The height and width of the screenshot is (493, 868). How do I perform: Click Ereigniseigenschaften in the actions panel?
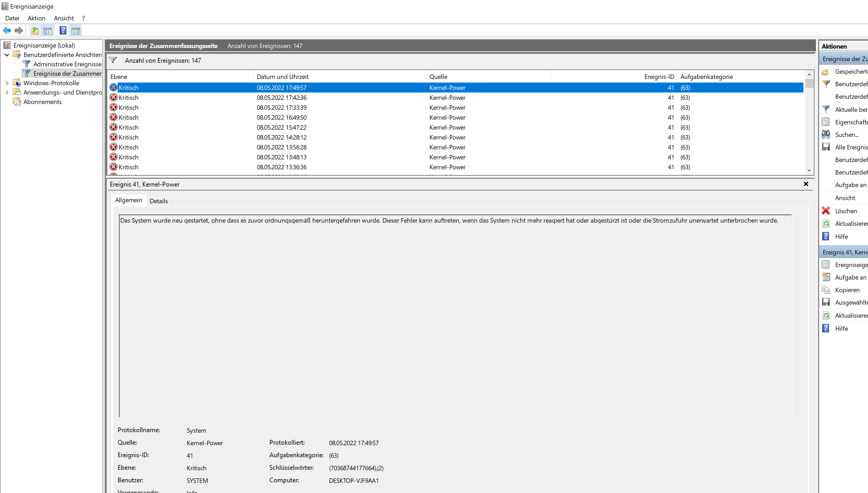(x=851, y=265)
